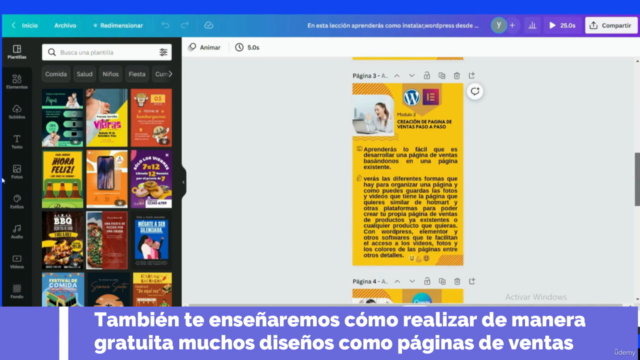Click the Compartir button
This screenshot has width=640, height=360.
611,25
